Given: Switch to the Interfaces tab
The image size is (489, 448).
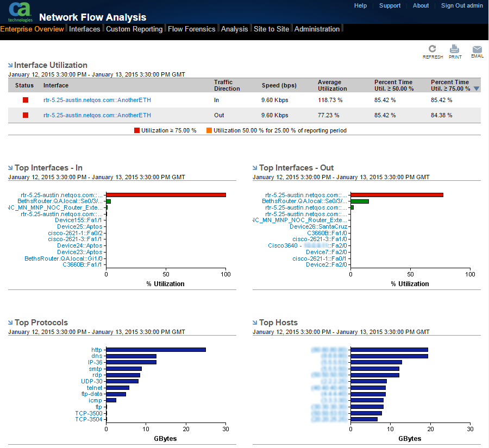Looking at the screenshot, I should (85, 29).
